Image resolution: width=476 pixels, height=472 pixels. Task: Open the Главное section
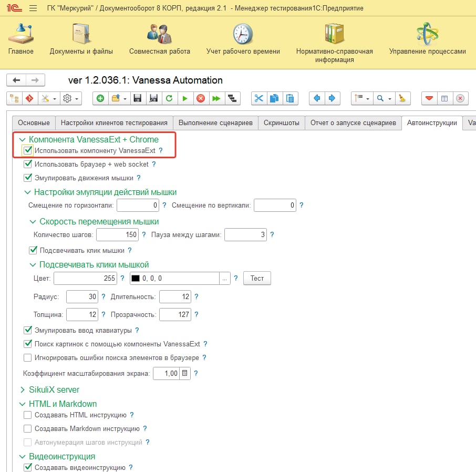point(20,39)
